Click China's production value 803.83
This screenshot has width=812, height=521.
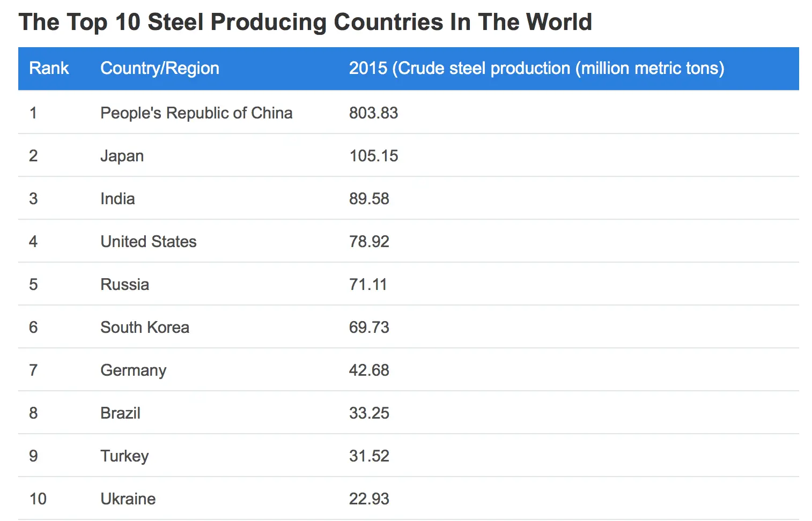pos(374,113)
